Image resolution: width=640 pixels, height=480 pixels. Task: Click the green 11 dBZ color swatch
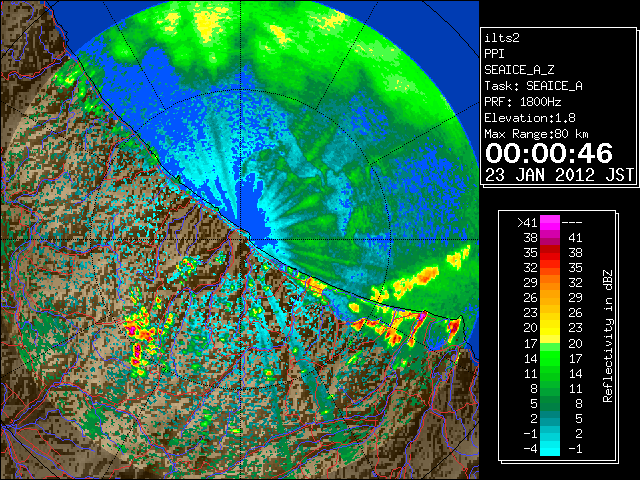pyautogui.click(x=550, y=373)
